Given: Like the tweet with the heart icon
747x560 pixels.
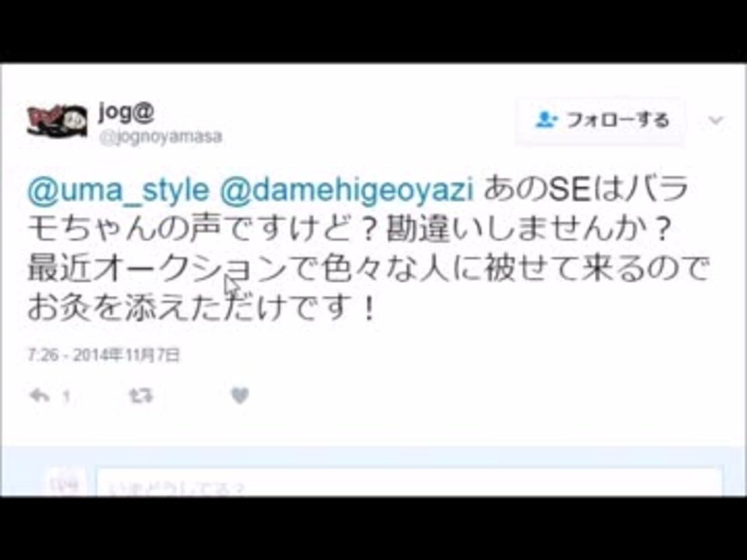Looking at the screenshot, I should click(240, 396).
